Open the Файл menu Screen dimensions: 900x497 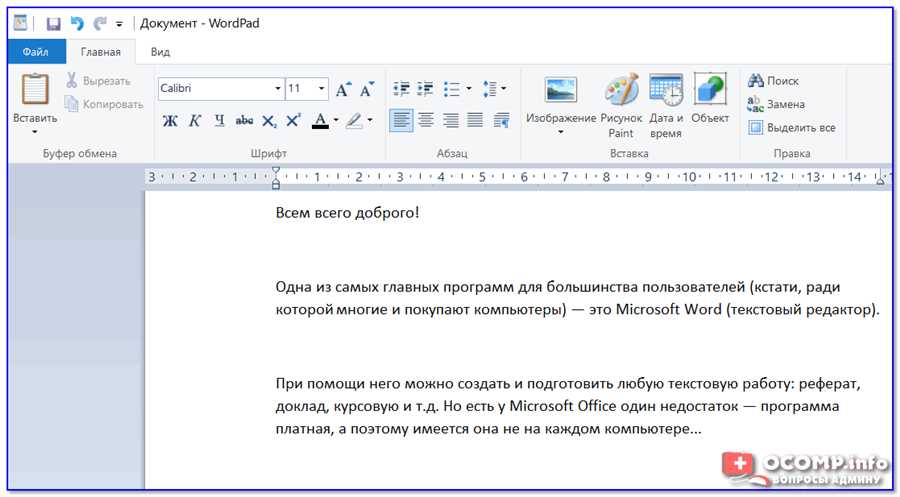click(36, 52)
